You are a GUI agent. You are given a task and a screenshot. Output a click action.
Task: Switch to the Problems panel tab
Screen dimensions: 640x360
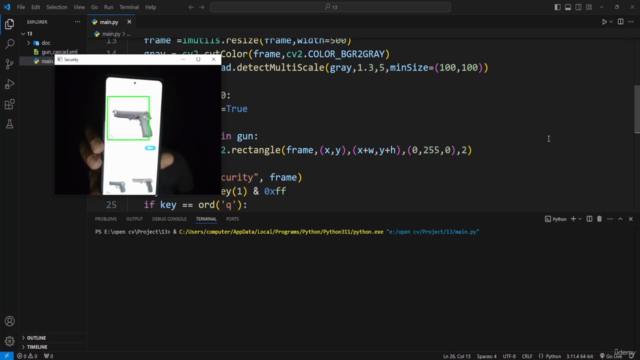coord(106,219)
